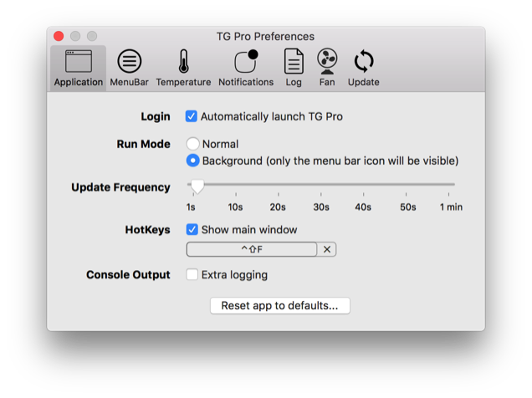
Task: Click the 10s frequency label
Action: (x=235, y=207)
